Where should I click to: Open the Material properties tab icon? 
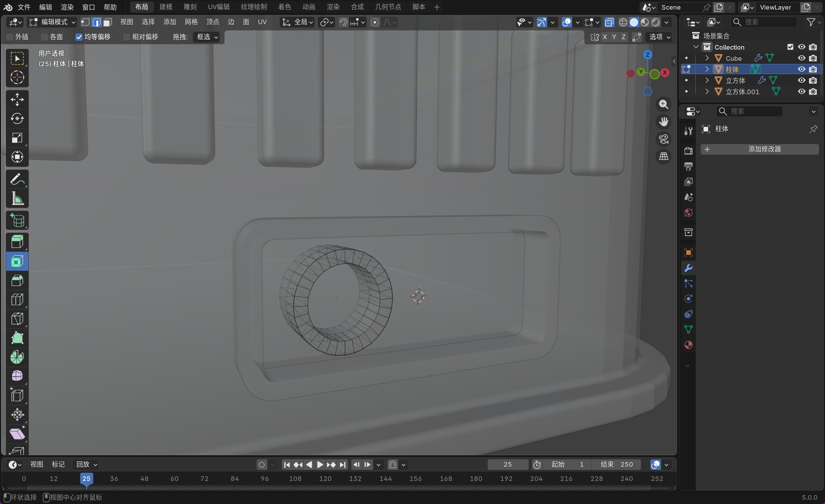(688, 345)
